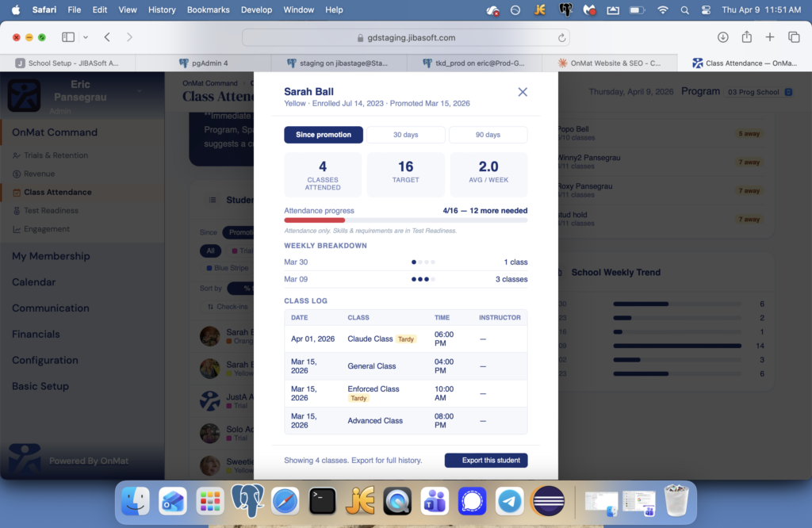Go back with the back arrow
Screen dimensions: 812x528
(x=107, y=37)
